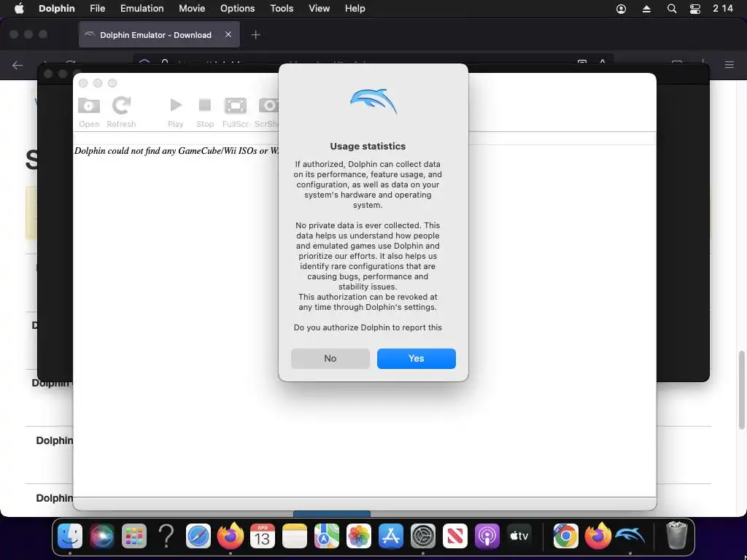Click No to decline usage statistics
Screen dimensions: 747x560
pos(330,359)
